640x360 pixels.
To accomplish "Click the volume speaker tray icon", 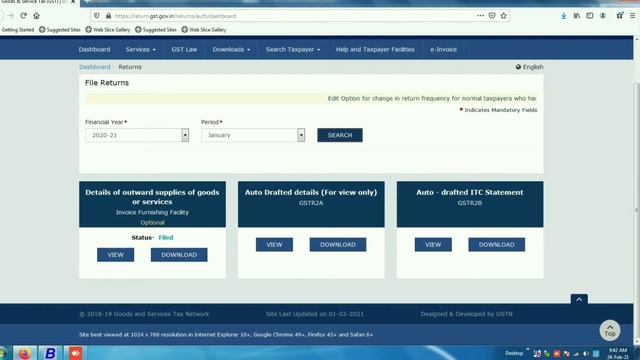I will [x=586, y=354].
